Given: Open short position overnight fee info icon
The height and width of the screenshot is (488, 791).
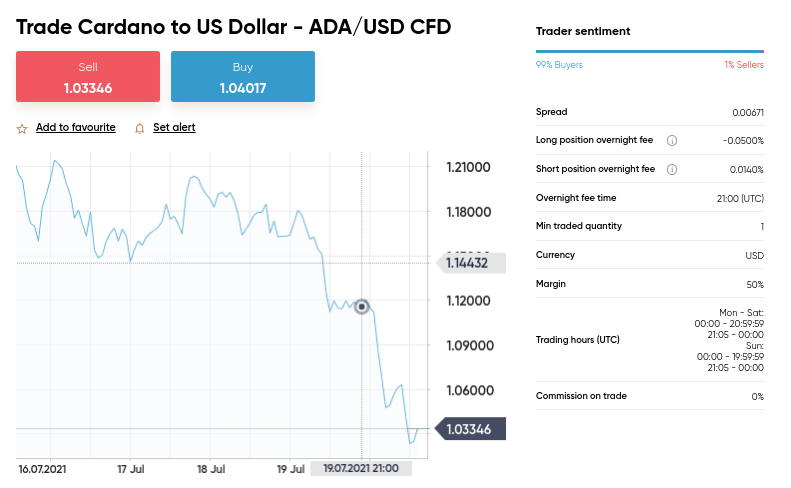Looking at the screenshot, I should point(672,169).
